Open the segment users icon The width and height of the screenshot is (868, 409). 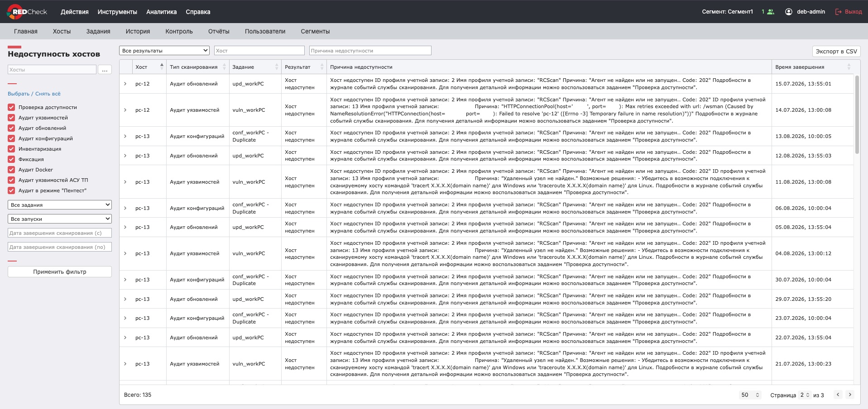pyautogui.click(x=771, y=12)
